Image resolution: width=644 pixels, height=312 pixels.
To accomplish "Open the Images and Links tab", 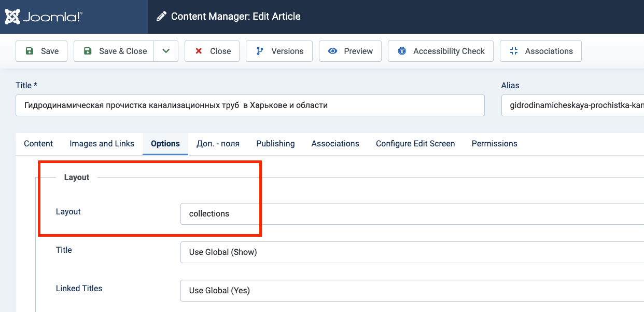I will click(102, 144).
